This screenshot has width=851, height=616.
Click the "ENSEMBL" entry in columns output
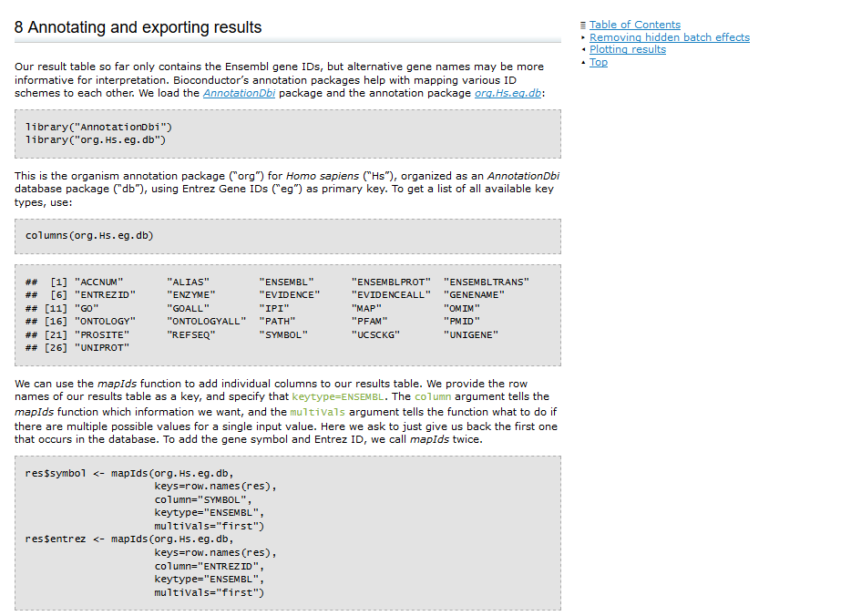click(286, 282)
